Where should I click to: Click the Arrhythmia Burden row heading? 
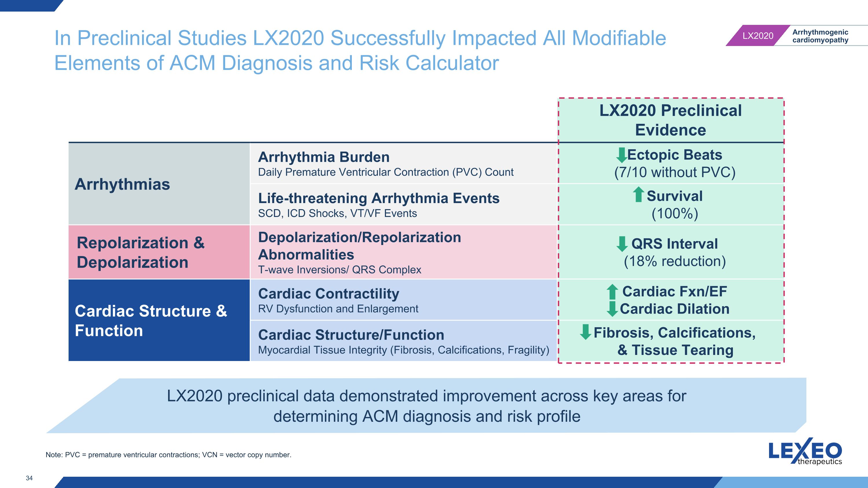click(324, 157)
